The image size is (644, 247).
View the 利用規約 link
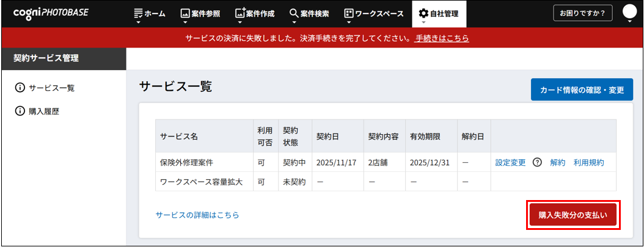point(588,163)
